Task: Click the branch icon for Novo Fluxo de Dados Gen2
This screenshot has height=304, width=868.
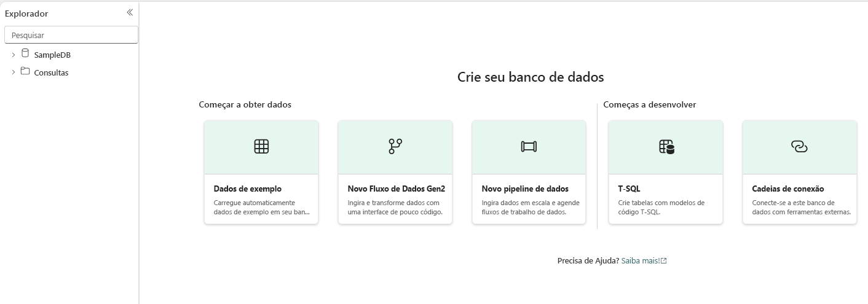Action: coord(395,146)
